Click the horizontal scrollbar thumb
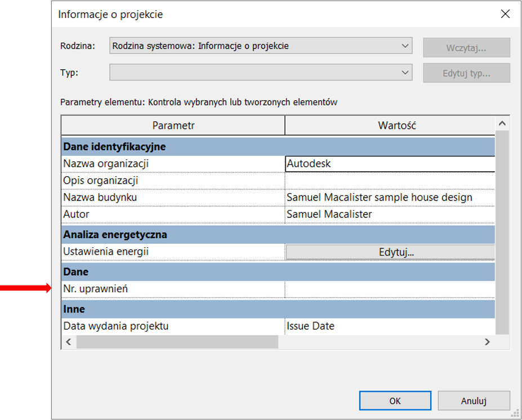522x420 pixels. (x=177, y=342)
